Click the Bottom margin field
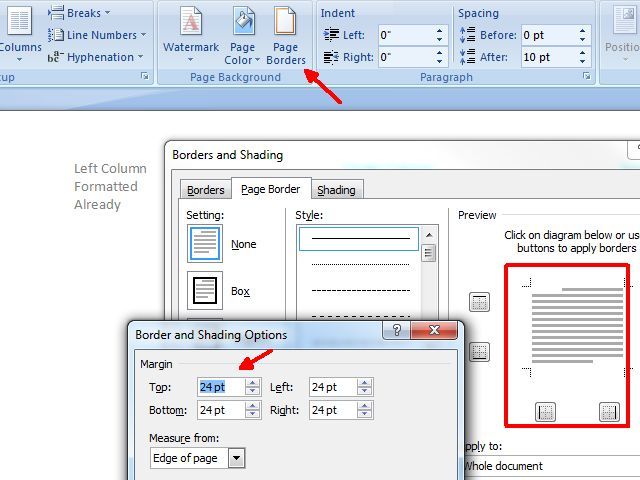The width and height of the screenshot is (640, 480). [221, 410]
